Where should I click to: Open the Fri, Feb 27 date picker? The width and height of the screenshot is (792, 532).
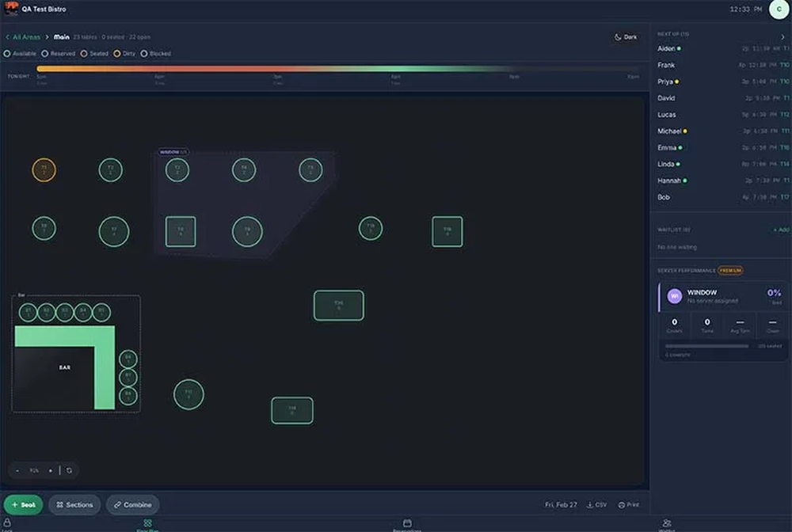(561, 505)
